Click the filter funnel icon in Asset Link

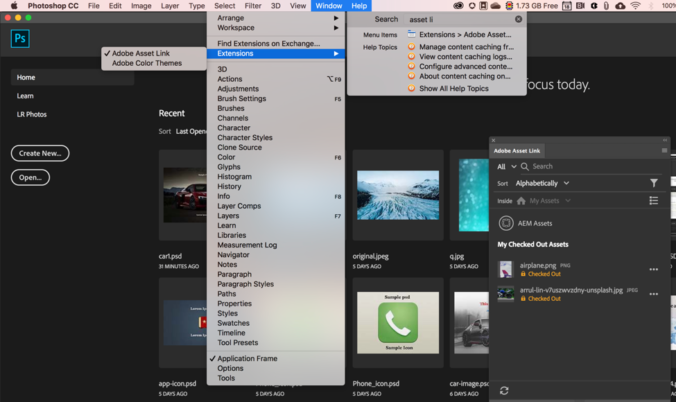[654, 183]
